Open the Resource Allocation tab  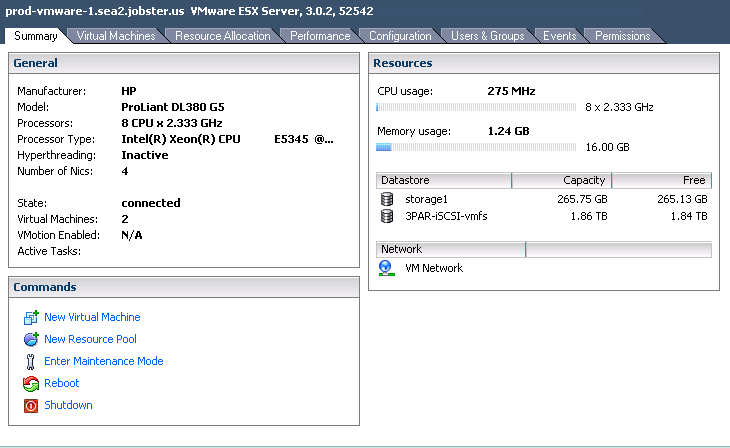[223, 36]
